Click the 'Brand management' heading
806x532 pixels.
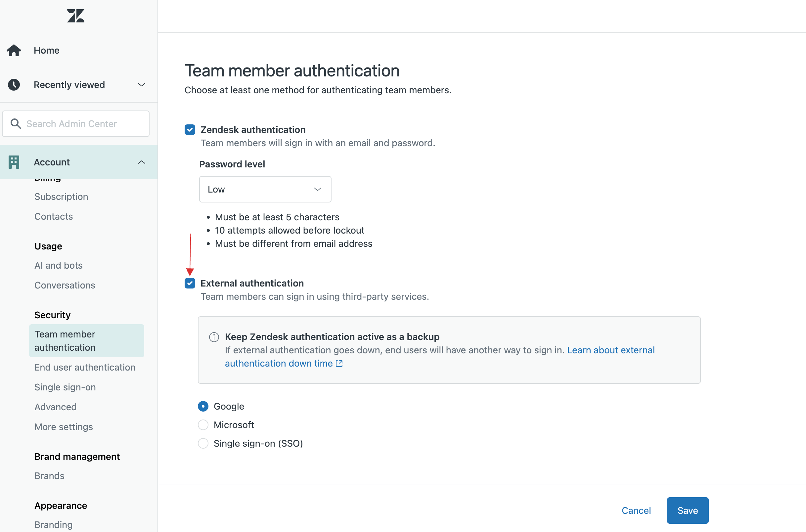(77, 457)
